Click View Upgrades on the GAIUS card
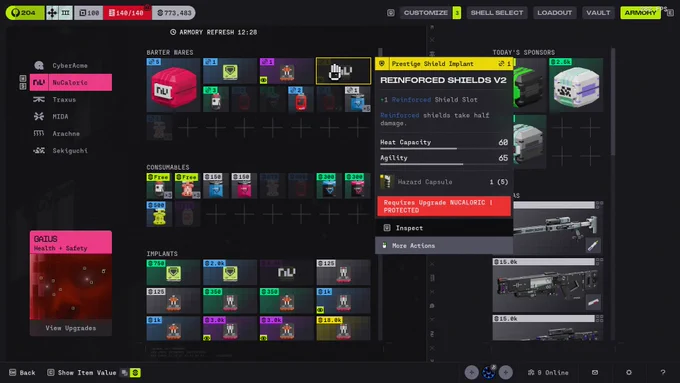680x383 pixels. click(71, 328)
